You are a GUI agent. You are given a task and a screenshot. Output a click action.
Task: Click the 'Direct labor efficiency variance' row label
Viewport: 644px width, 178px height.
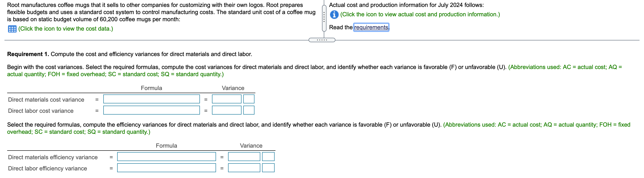pos(47,169)
